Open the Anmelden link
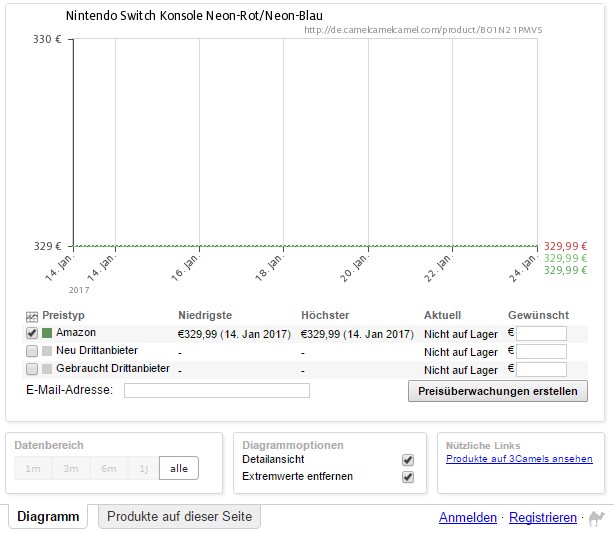This screenshot has width=614, height=533. (468, 518)
